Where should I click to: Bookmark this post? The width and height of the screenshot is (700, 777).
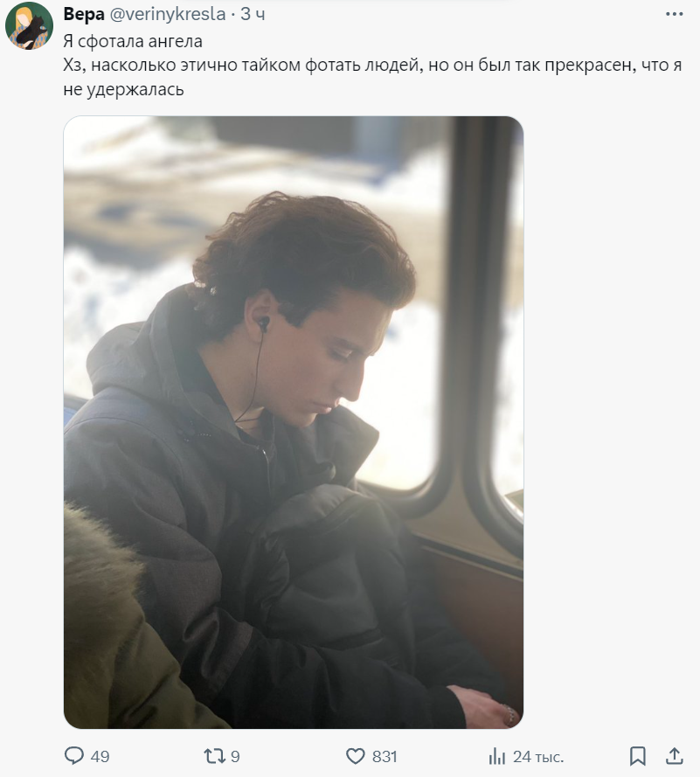[638, 756]
